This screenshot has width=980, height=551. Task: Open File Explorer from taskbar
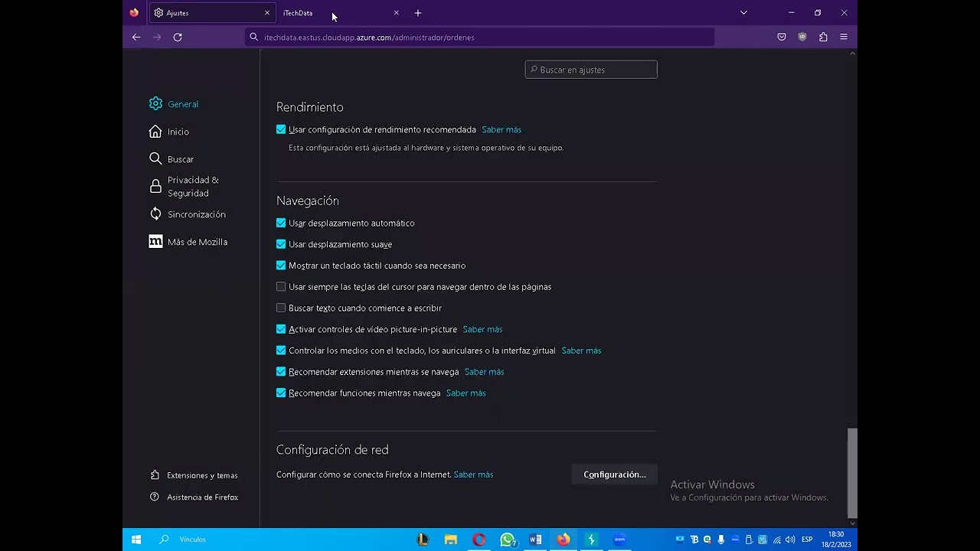tap(451, 540)
